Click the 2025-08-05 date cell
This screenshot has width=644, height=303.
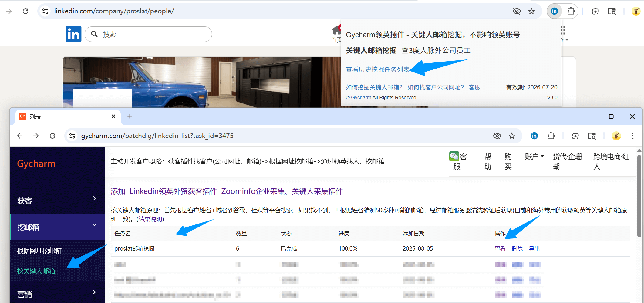418,249
